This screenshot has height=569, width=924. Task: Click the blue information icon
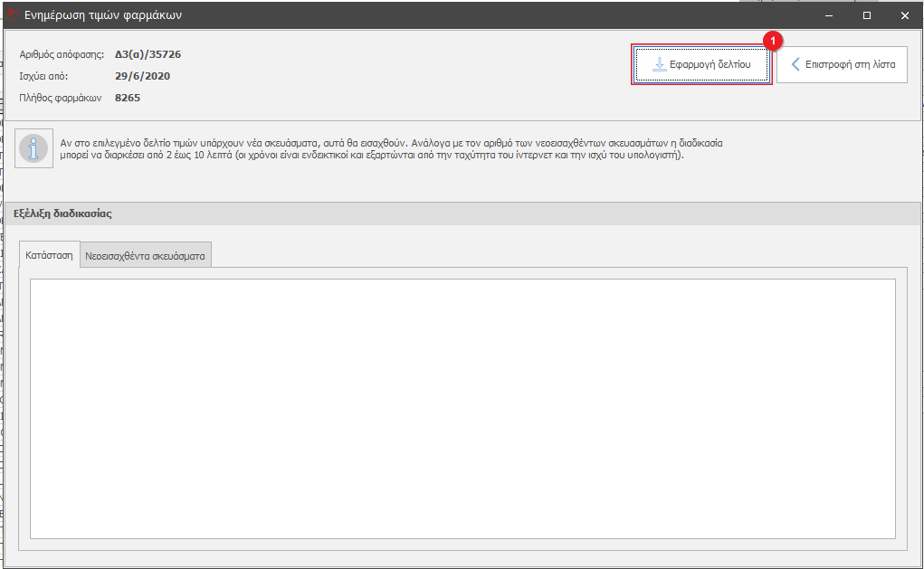coord(34,149)
